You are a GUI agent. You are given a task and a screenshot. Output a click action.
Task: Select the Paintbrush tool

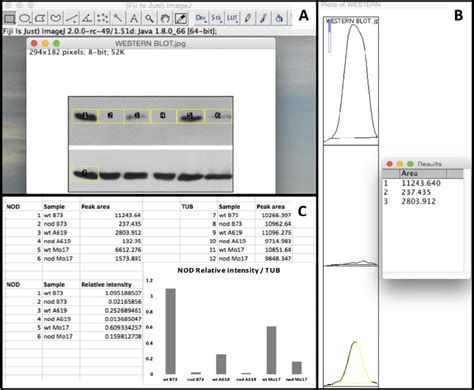pos(263,18)
